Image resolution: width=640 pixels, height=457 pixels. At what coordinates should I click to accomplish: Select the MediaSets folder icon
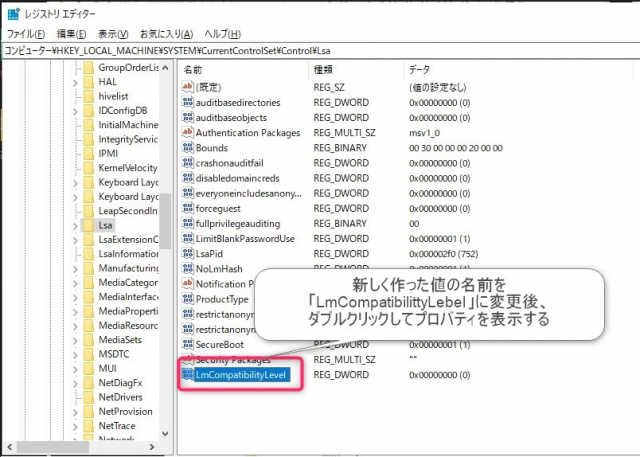[x=89, y=340]
